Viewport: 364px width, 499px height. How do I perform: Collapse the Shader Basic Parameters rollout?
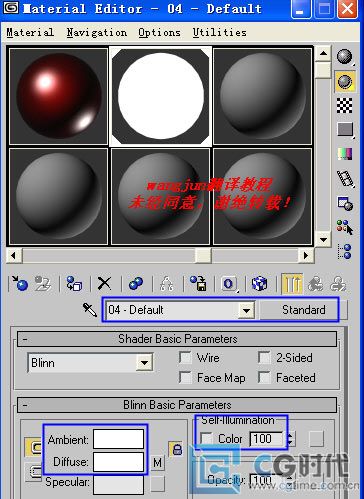click(x=177, y=339)
